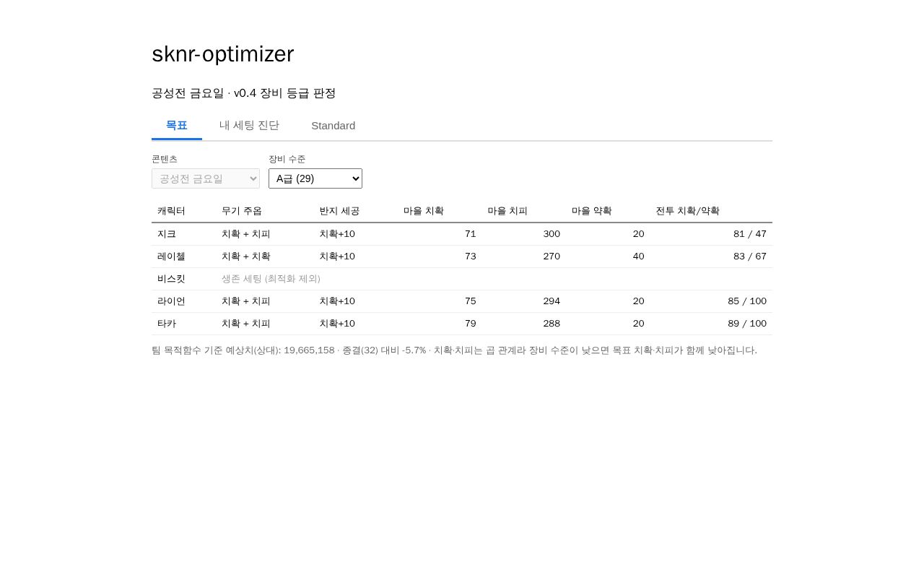924x578 pixels.
Task: Click the subtitle '공성전 금요일 · v0.4 장비 등급 판정'
Action: point(244,93)
